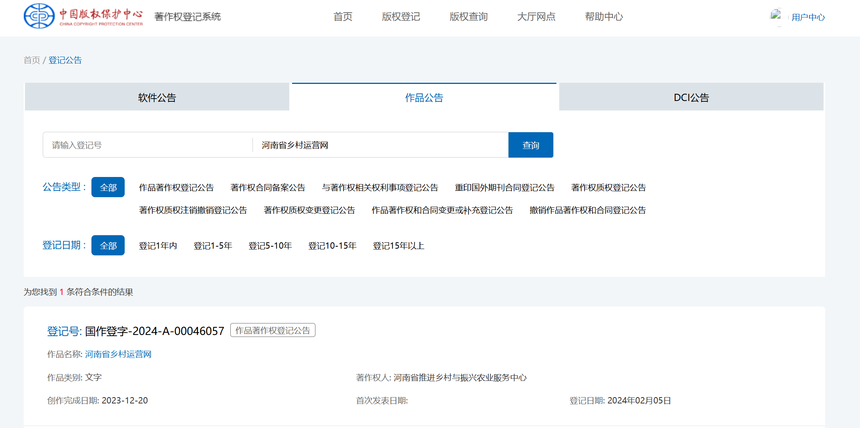Click the 著作权登记系统 header title

pos(188,16)
